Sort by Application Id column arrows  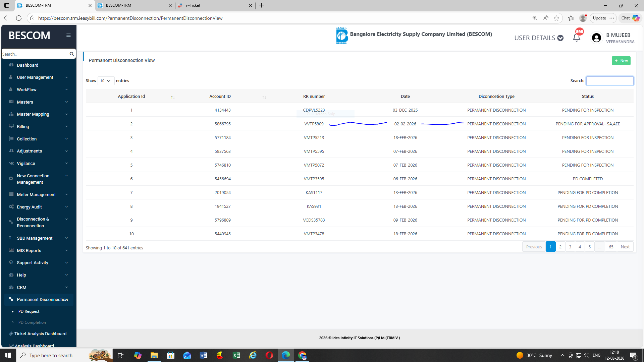click(172, 97)
